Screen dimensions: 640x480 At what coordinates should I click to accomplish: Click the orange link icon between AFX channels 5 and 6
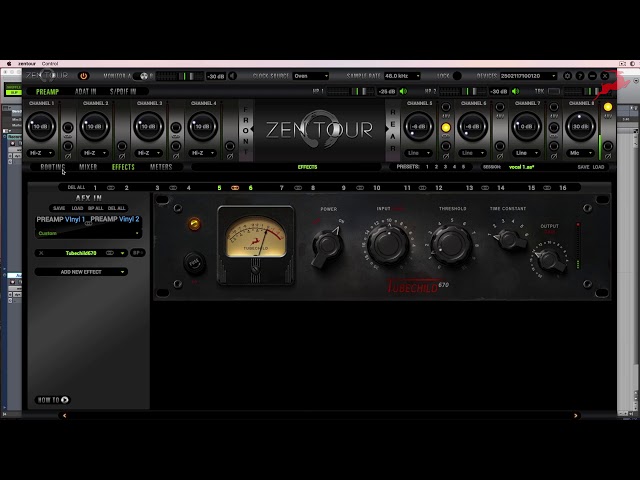[235, 188]
